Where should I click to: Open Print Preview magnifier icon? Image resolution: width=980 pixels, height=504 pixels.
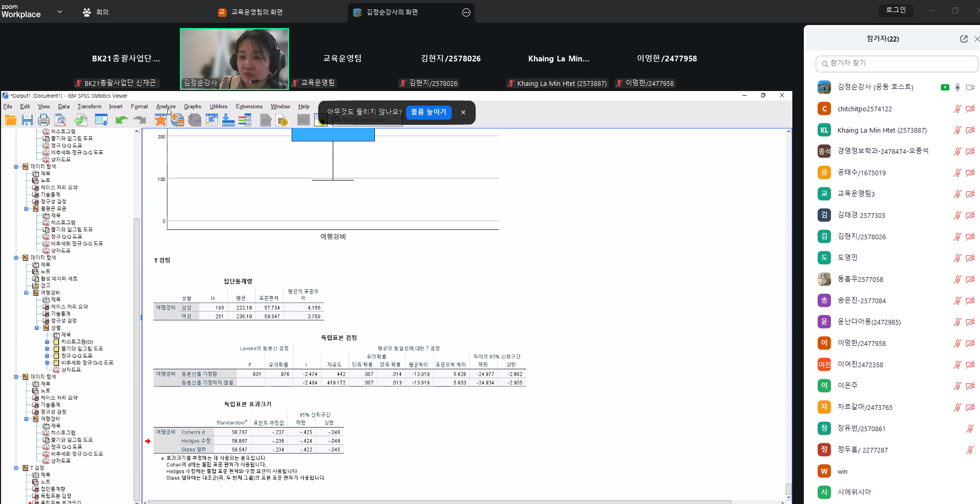tap(60, 120)
